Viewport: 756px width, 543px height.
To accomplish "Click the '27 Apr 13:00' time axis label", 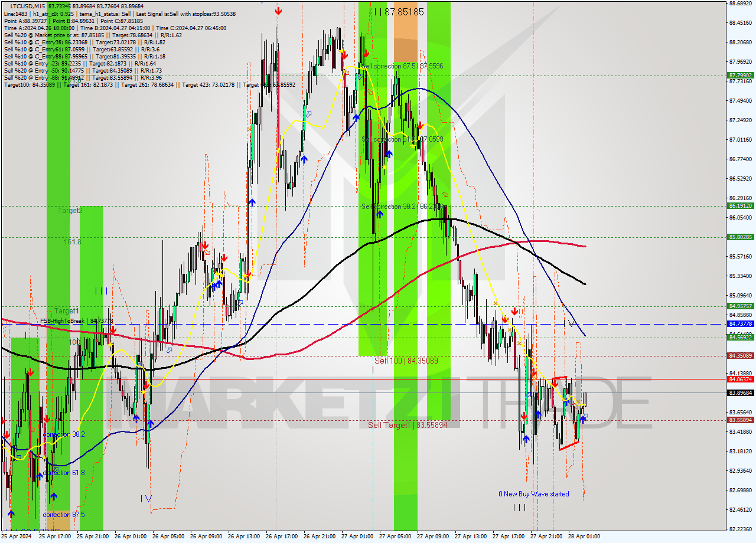I will (471, 537).
